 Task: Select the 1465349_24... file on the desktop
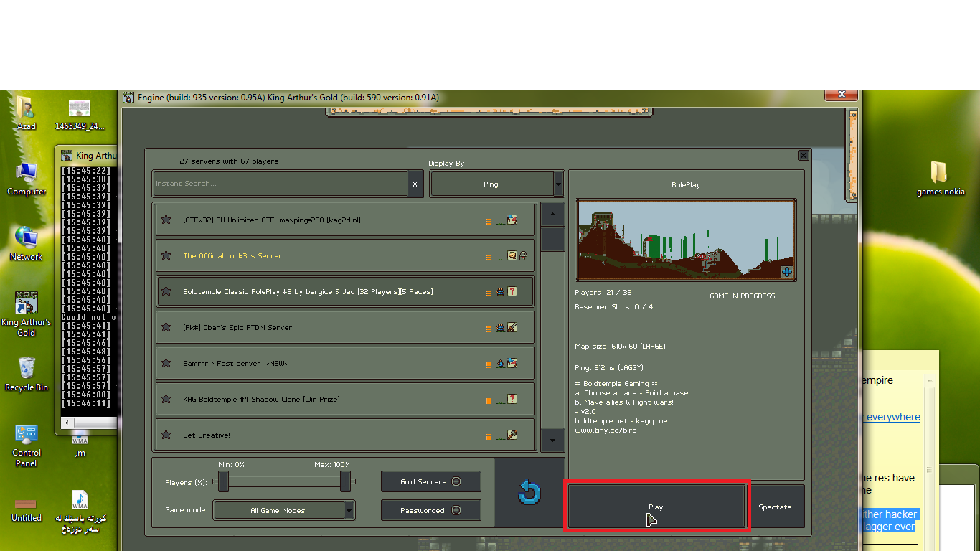point(80,115)
